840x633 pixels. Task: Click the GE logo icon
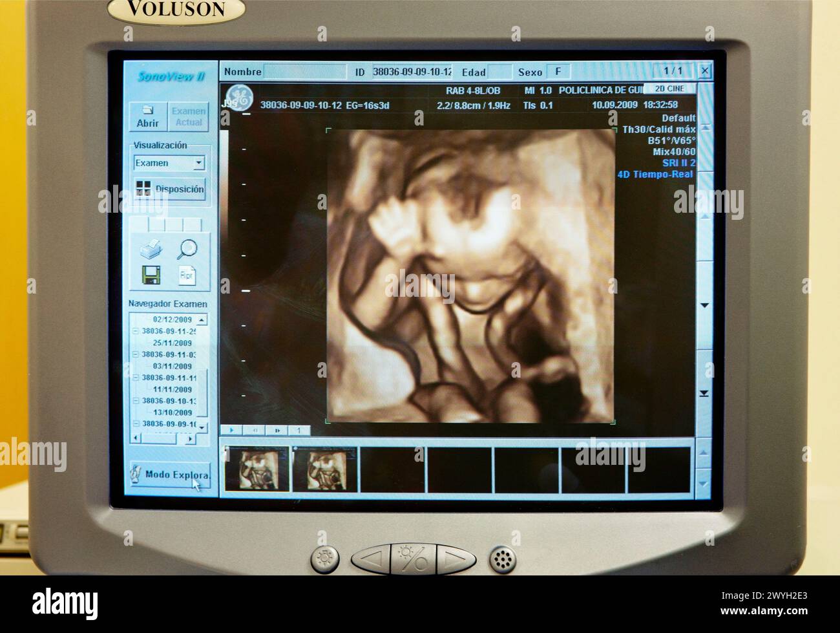point(239,98)
